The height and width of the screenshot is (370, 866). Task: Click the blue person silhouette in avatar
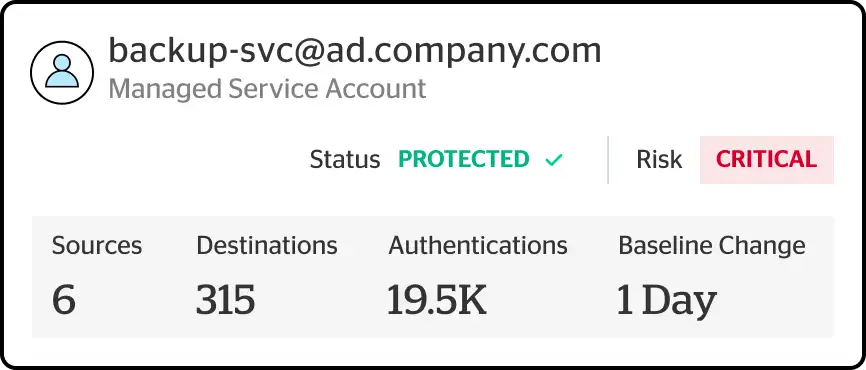62,71
